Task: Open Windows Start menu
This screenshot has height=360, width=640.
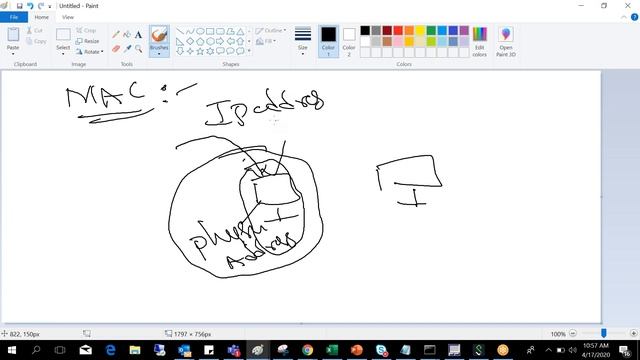Action: point(12,350)
